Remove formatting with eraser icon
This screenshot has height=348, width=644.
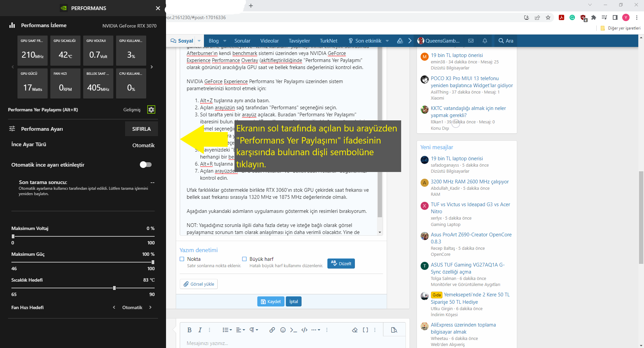pyautogui.click(x=355, y=330)
